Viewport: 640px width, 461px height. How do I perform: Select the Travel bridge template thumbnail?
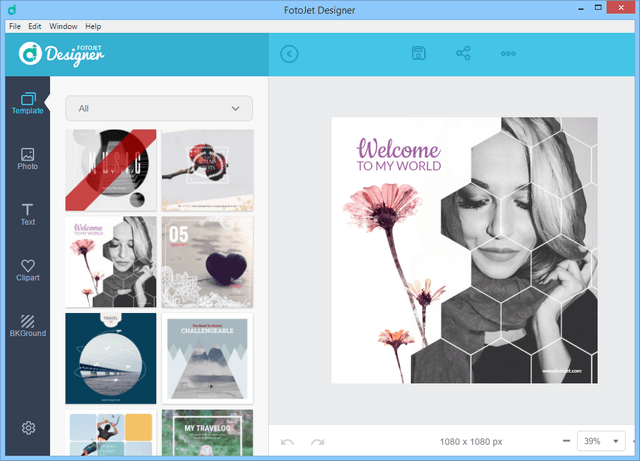pyautogui.click(x=111, y=357)
